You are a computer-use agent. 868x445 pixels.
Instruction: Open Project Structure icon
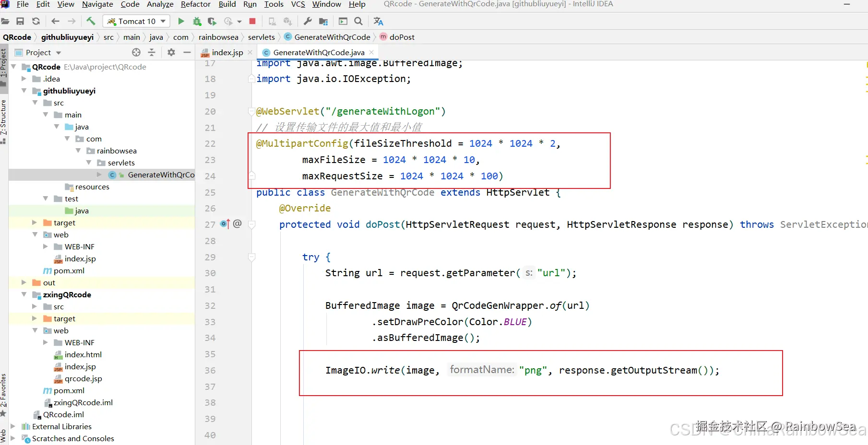[x=323, y=21]
